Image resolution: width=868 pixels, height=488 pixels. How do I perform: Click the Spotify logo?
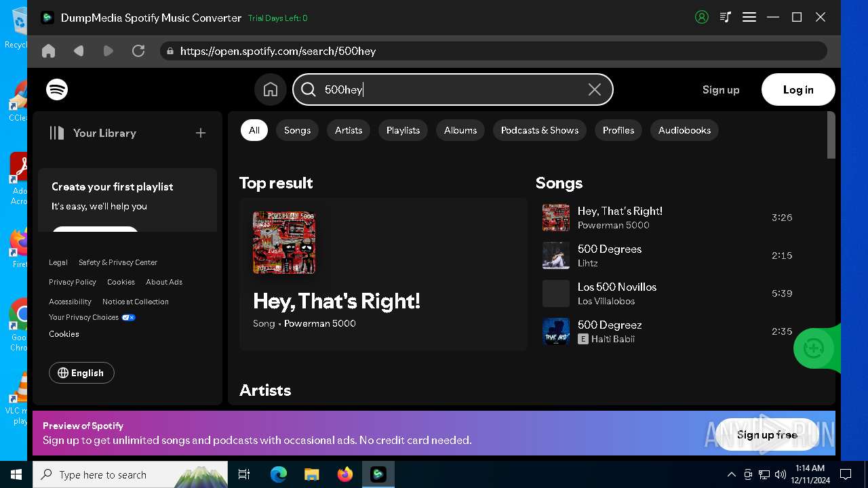click(57, 89)
